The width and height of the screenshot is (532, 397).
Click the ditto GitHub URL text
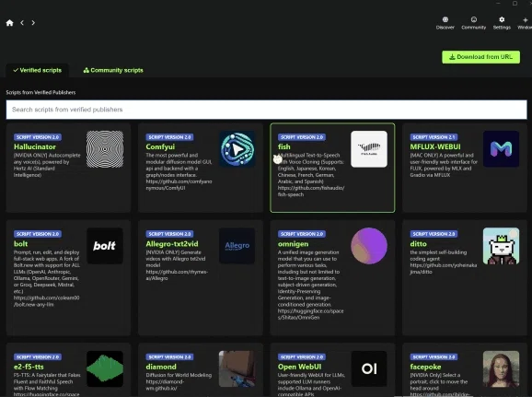[443, 269]
